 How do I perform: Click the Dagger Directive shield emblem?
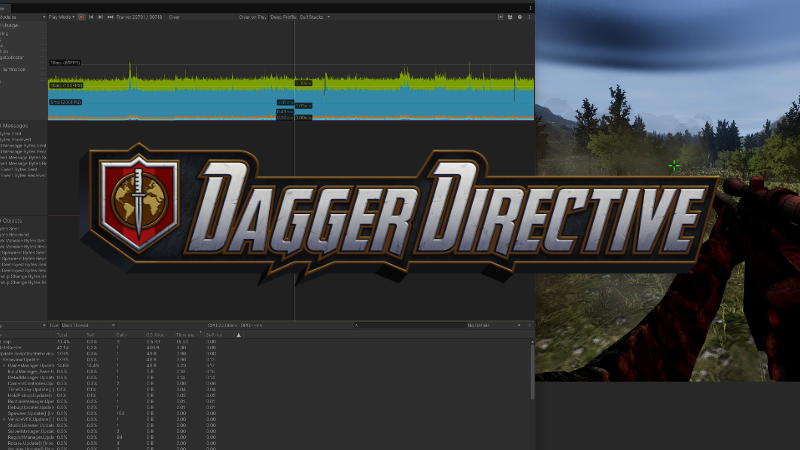point(139,204)
